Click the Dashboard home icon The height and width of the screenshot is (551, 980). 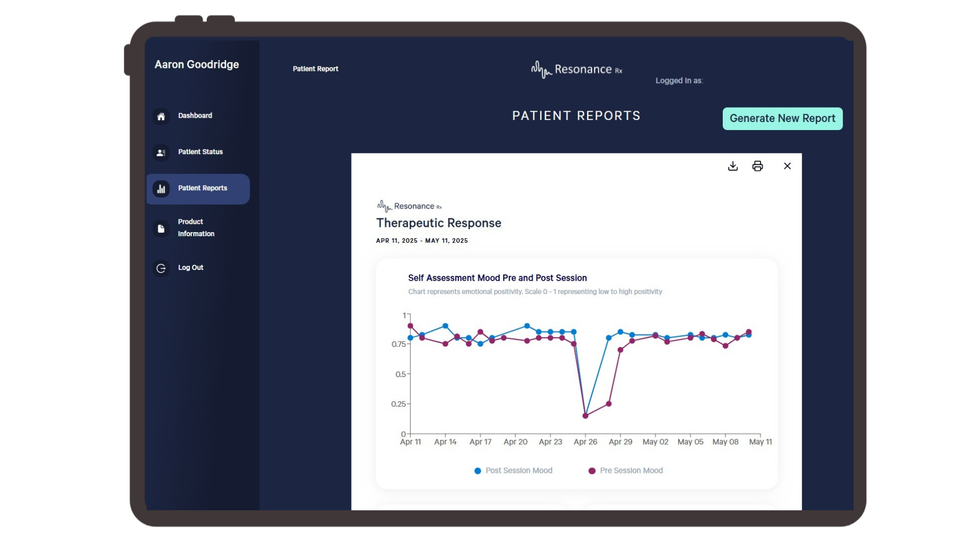(161, 116)
